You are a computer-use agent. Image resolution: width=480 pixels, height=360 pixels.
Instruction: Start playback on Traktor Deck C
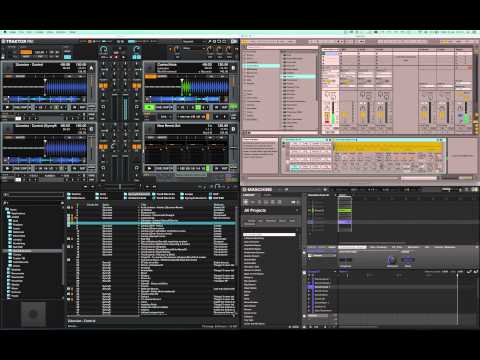pyautogui.click(x=7, y=169)
